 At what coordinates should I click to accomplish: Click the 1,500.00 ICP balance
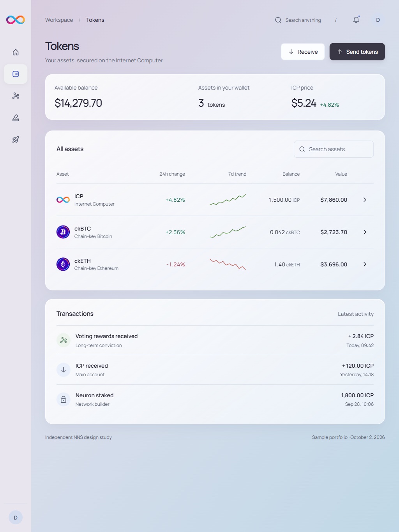(284, 200)
